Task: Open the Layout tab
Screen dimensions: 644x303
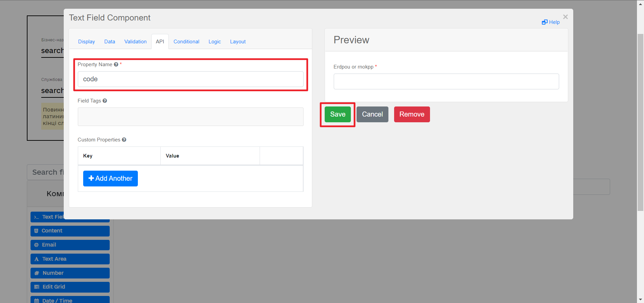Action: click(x=238, y=42)
